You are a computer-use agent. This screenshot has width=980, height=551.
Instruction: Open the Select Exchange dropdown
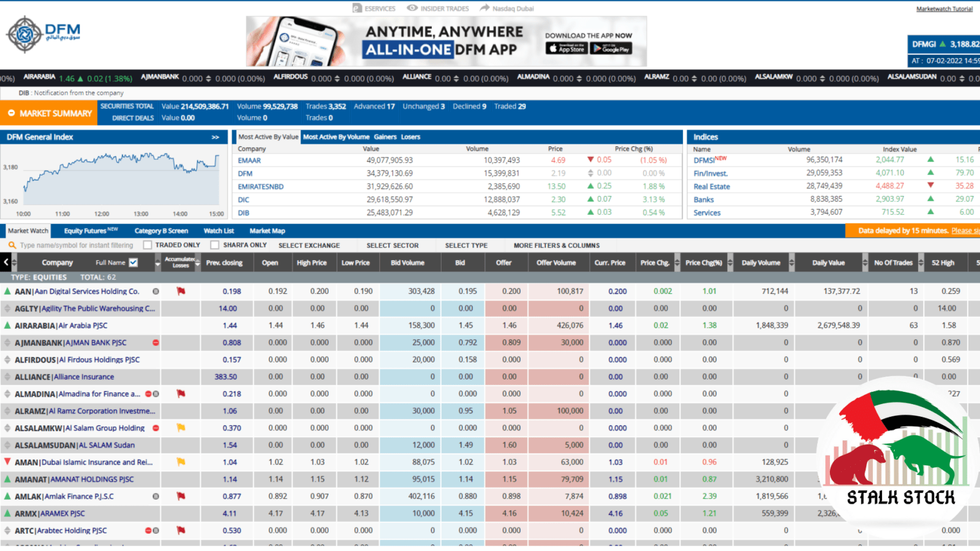coord(309,246)
